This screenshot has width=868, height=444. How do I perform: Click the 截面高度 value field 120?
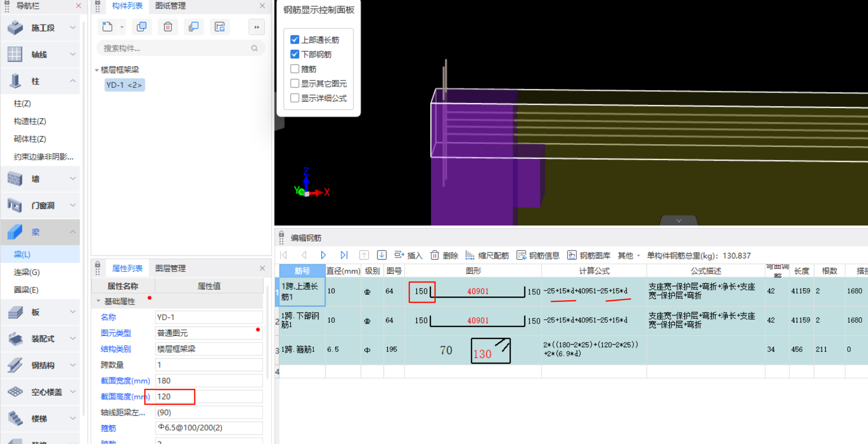pyautogui.click(x=209, y=397)
